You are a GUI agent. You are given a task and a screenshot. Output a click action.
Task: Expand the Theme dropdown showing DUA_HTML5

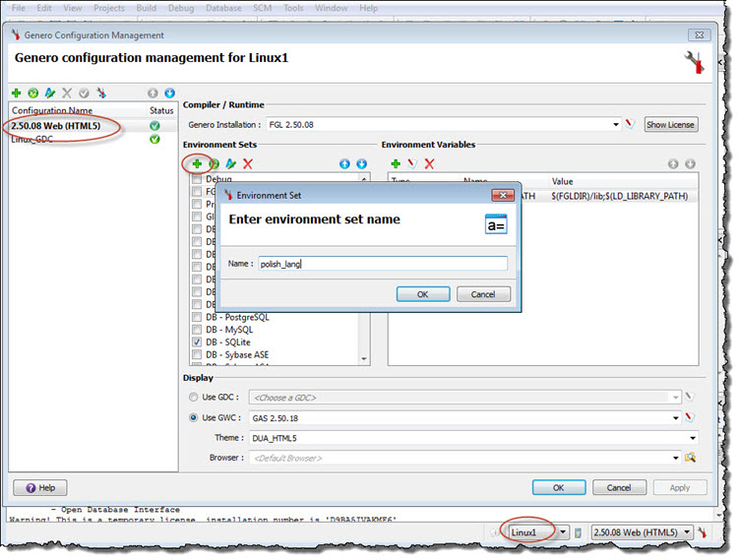693,438
